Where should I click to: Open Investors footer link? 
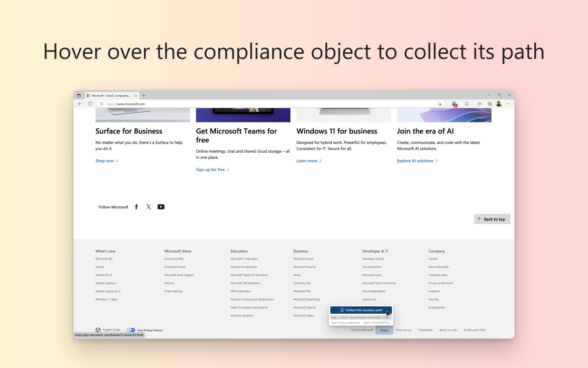(x=434, y=291)
